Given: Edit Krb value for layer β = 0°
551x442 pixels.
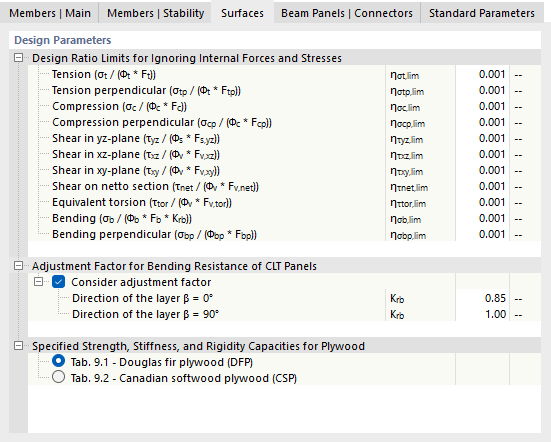Looking at the screenshot, I should [482, 298].
